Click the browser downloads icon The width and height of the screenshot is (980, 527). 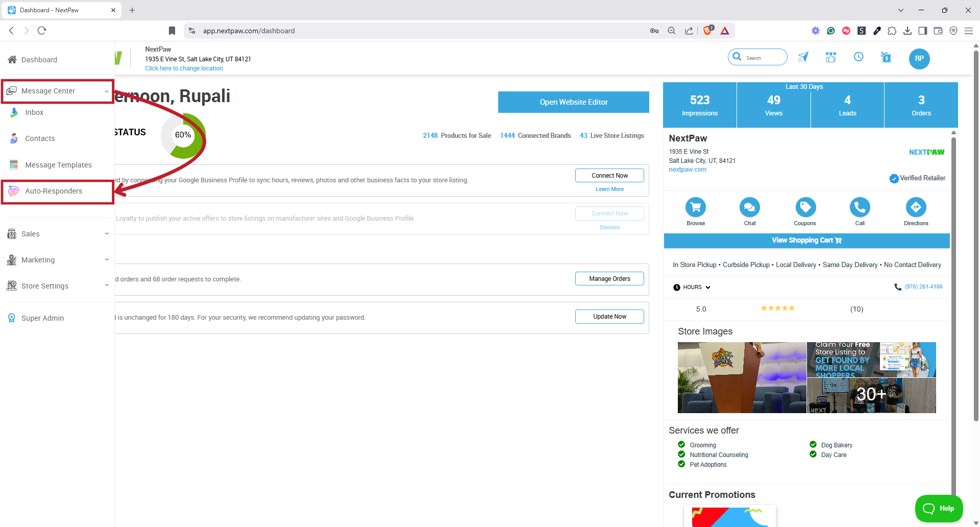click(908, 31)
